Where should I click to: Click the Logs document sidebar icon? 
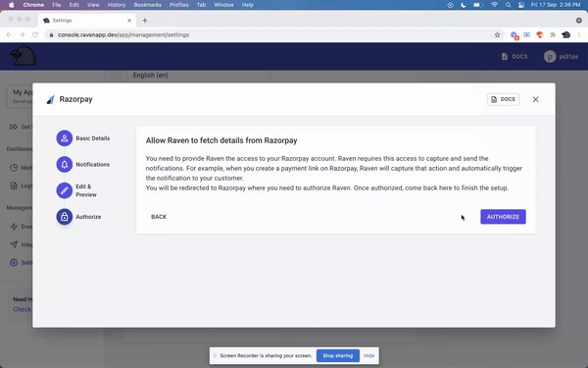coord(14,185)
